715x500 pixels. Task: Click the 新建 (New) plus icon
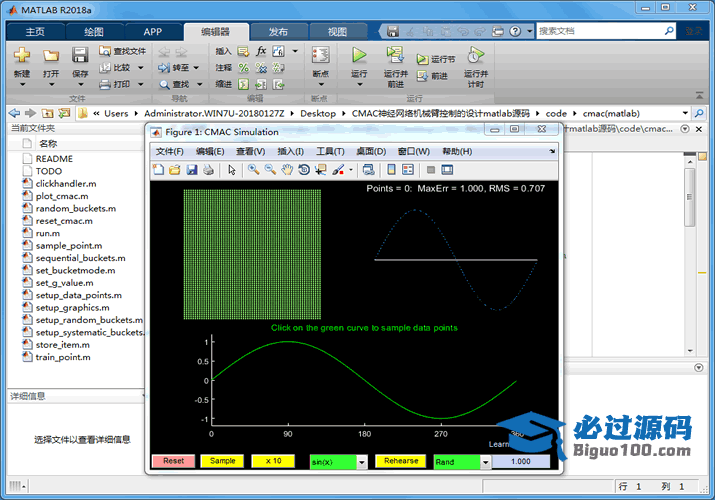[21, 55]
